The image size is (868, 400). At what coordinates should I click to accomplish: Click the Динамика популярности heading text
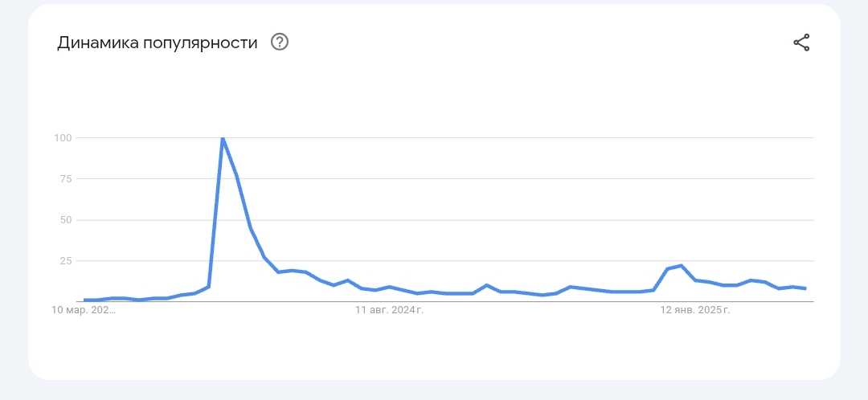point(158,43)
